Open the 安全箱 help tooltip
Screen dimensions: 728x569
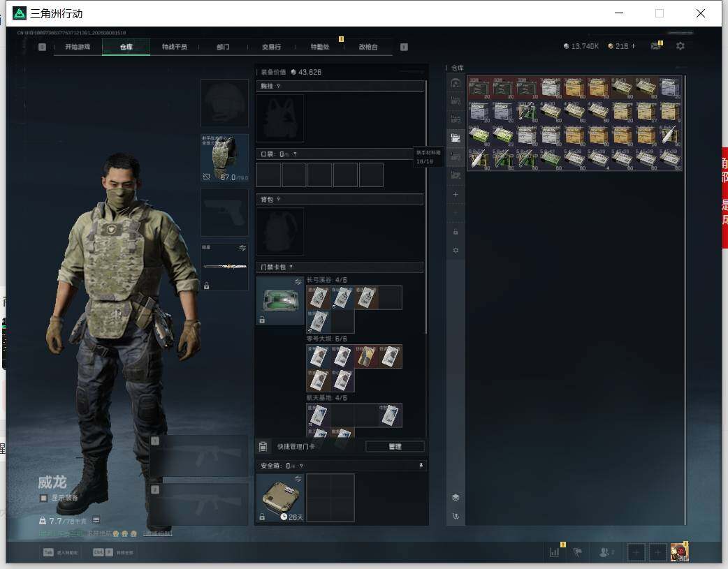tap(301, 466)
